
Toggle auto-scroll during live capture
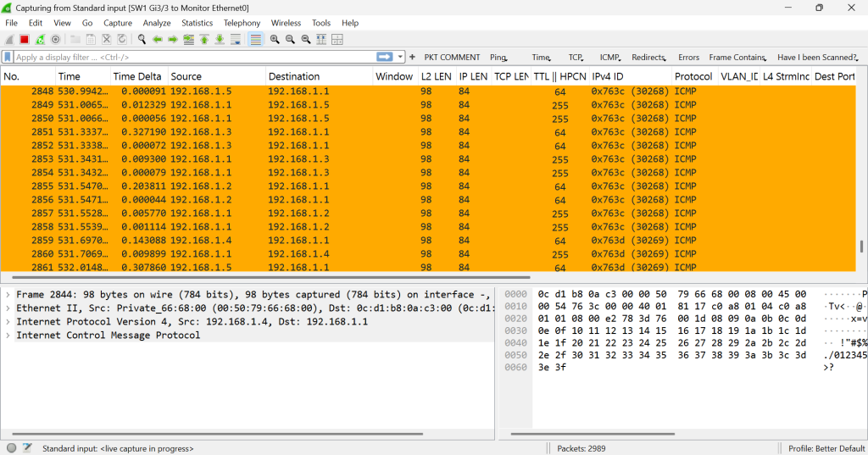[x=236, y=39]
